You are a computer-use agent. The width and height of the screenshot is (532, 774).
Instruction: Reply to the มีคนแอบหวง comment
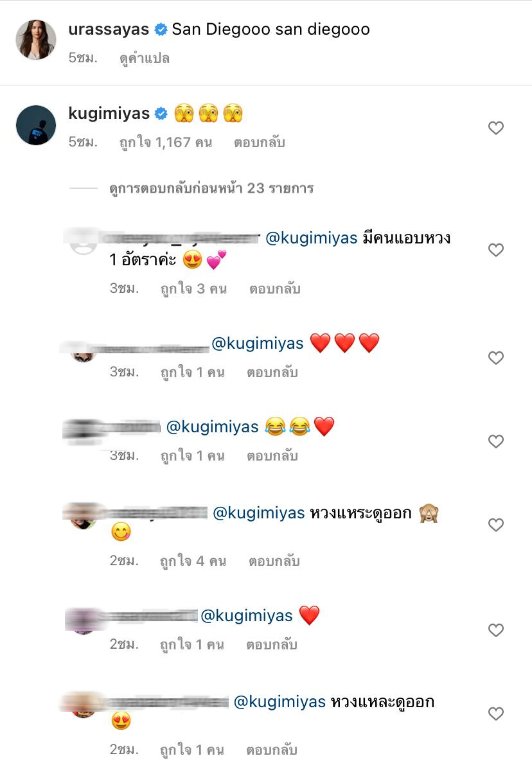tap(274, 289)
